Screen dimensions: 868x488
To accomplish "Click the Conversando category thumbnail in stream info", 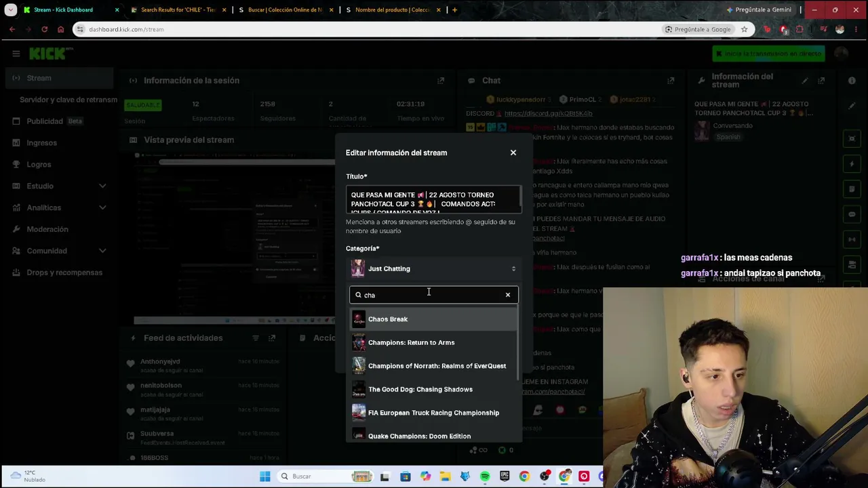I will [702, 131].
